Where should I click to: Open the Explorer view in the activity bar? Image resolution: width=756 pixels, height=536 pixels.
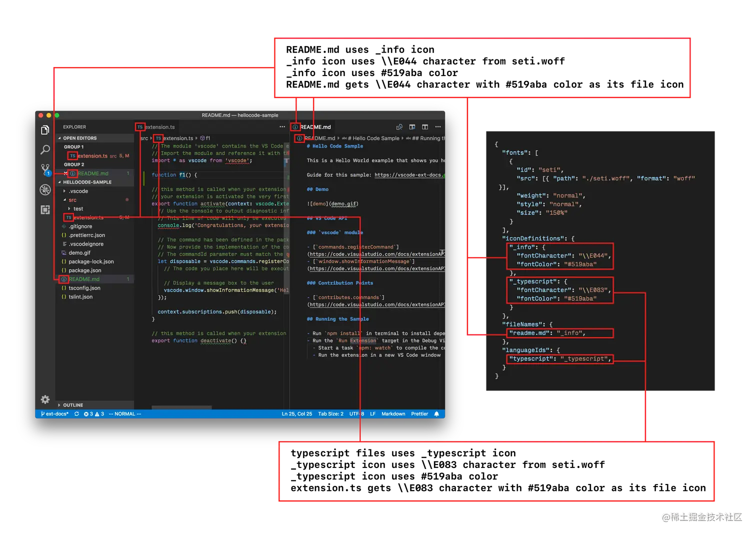pos(45,130)
